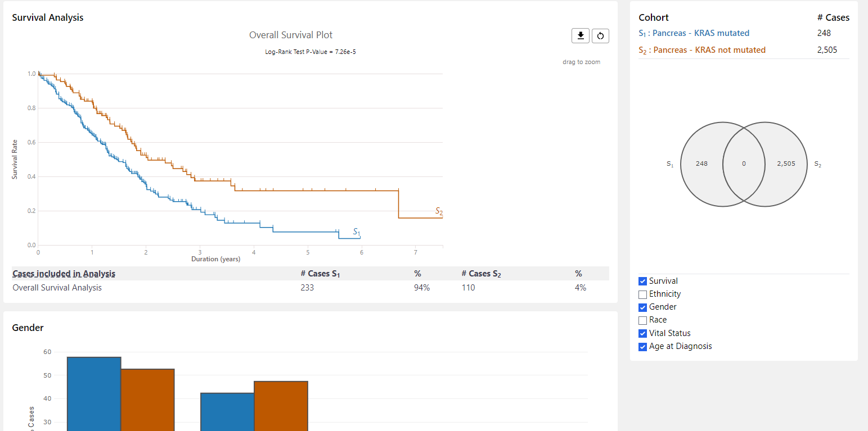Click the S1 label on the blue curve

pos(356,232)
